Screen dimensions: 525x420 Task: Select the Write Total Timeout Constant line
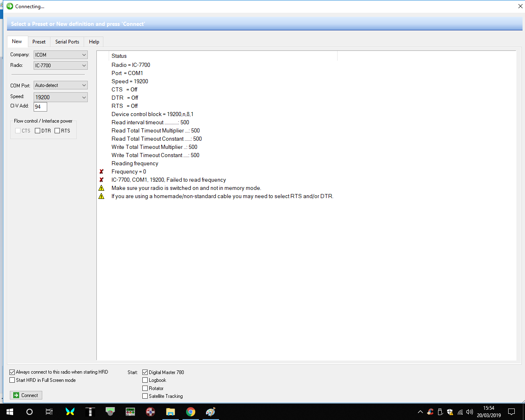coord(155,155)
